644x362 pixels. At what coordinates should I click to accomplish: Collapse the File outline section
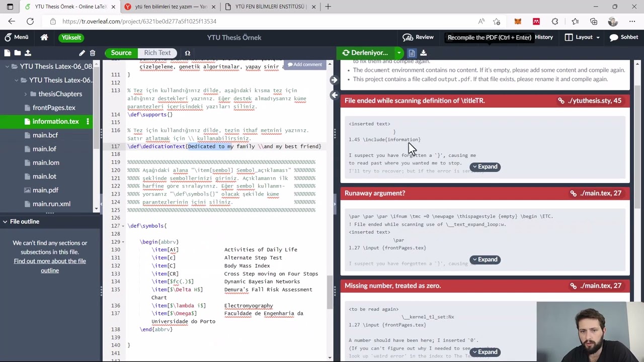coord(5,221)
